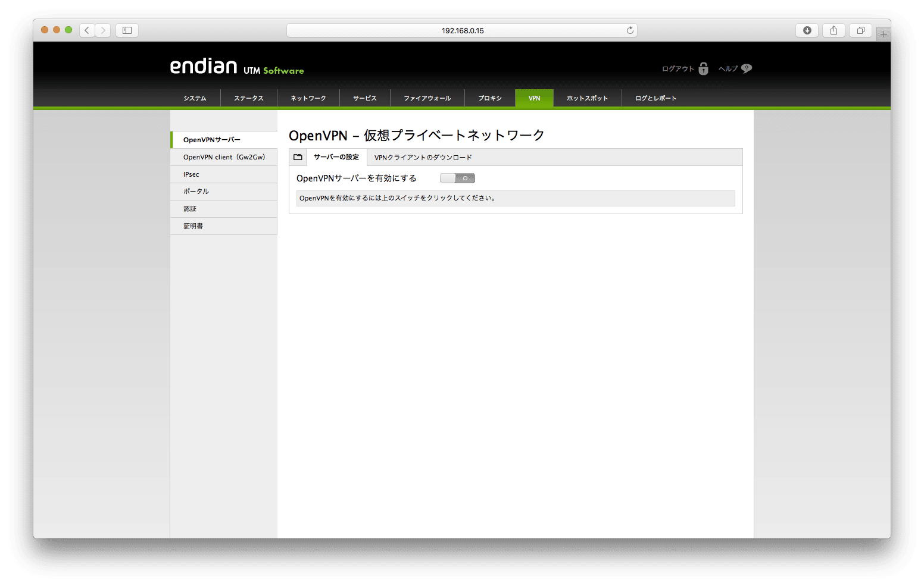
Task: Select the VPN menu tab
Action: [x=535, y=98]
